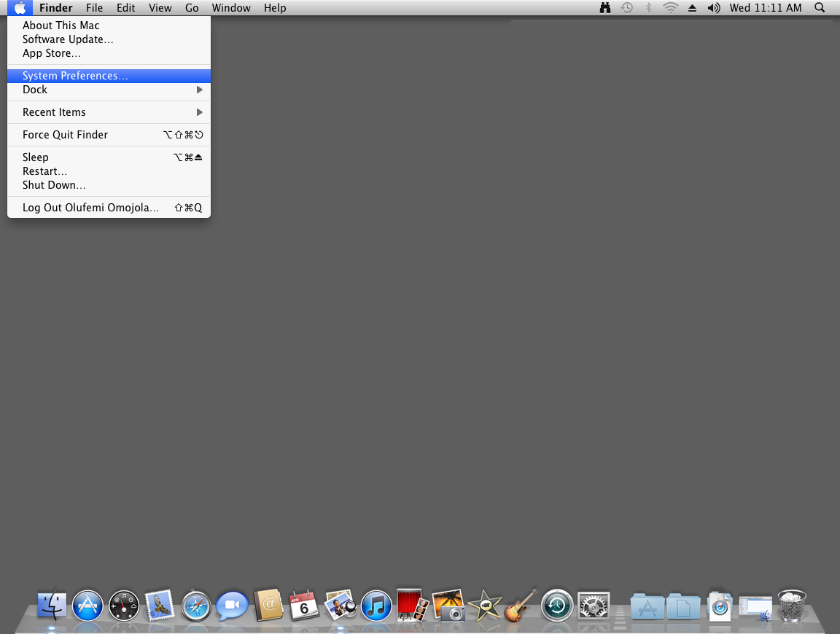Open the Go menu in menu bar

point(192,8)
